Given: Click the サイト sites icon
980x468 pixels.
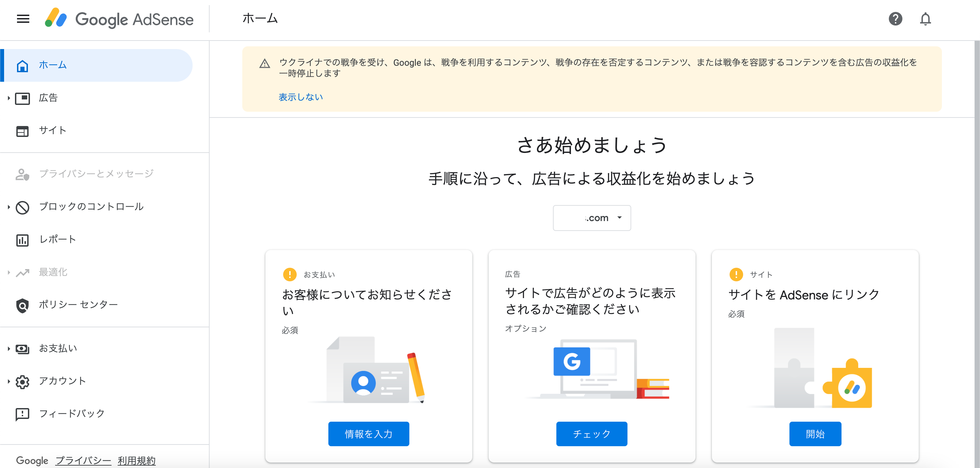Looking at the screenshot, I should (22, 131).
